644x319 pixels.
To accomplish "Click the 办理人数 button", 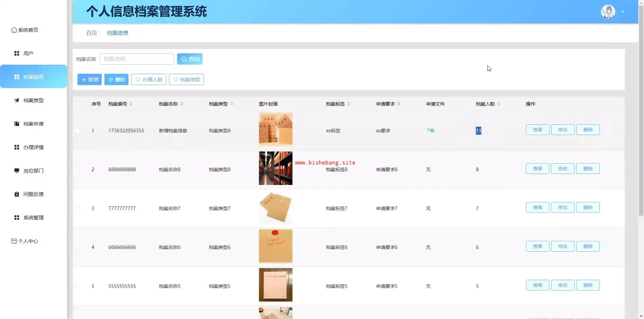I will 149,79.
